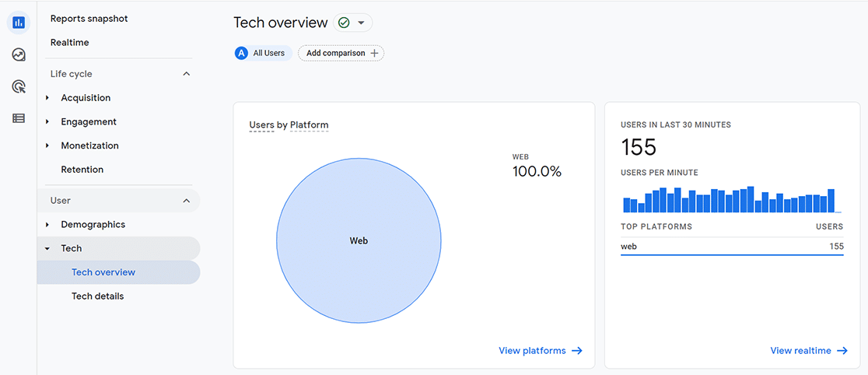The image size is (868, 375).
Task: Click the arrow beside View realtime
Action: [842, 351]
